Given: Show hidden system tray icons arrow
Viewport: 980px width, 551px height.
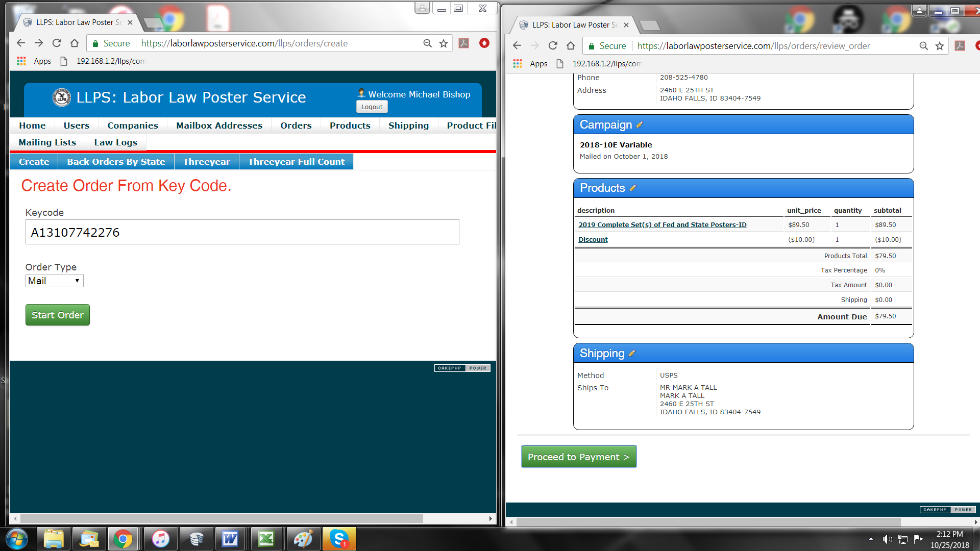Looking at the screenshot, I should [x=871, y=539].
